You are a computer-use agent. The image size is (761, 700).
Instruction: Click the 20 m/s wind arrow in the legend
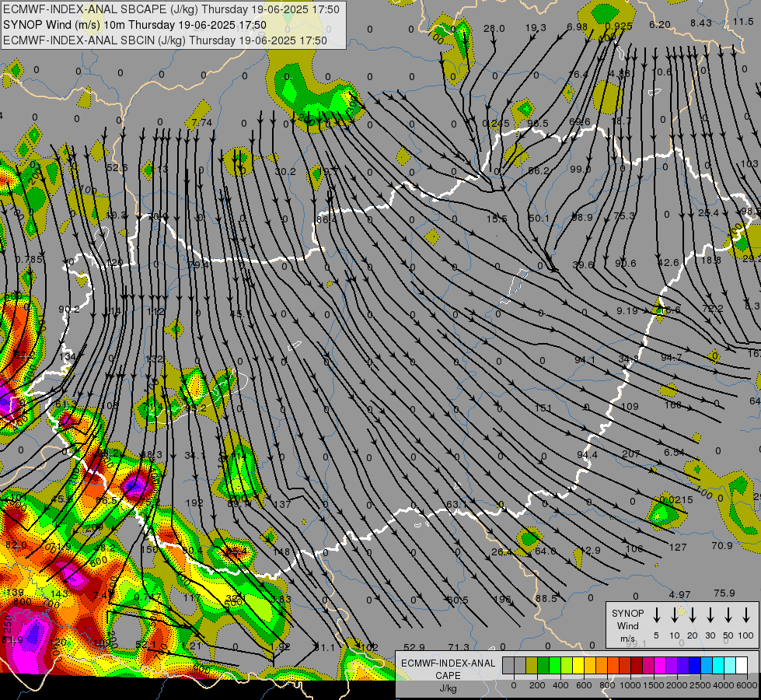(x=693, y=615)
